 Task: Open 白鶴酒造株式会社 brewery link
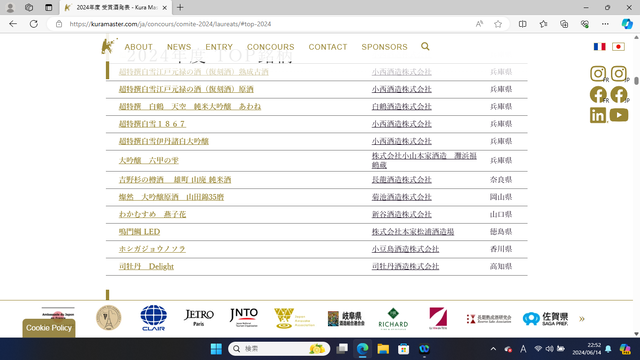coord(402,107)
